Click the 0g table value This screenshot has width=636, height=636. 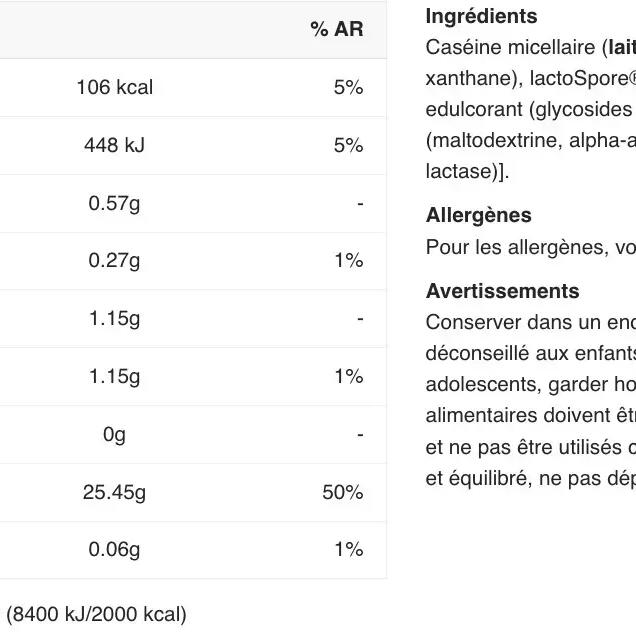click(x=114, y=434)
